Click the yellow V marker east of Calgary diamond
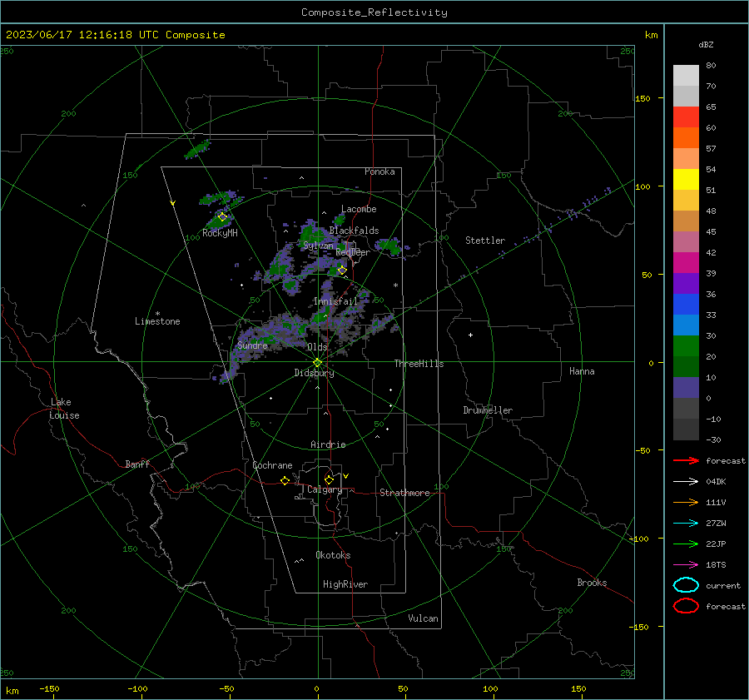Image resolution: width=749 pixels, height=700 pixels. 346,476
